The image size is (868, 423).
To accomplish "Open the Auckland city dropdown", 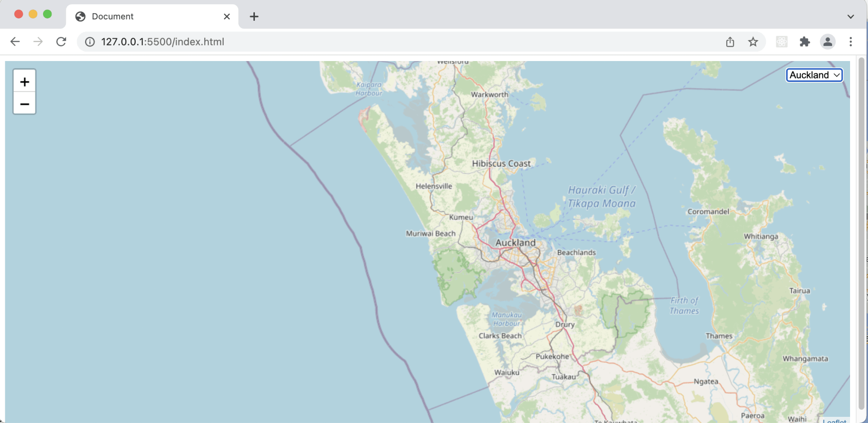I will pyautogui.click(x=814, y=75).
